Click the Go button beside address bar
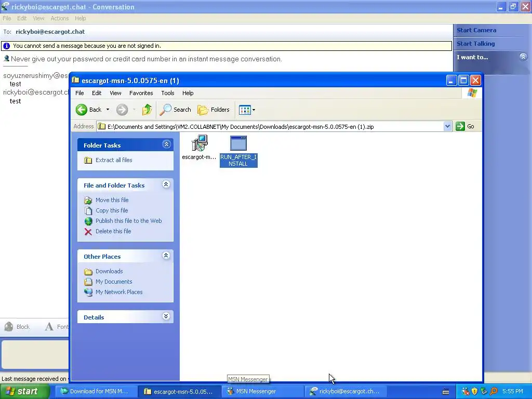 tap(465, 126)
